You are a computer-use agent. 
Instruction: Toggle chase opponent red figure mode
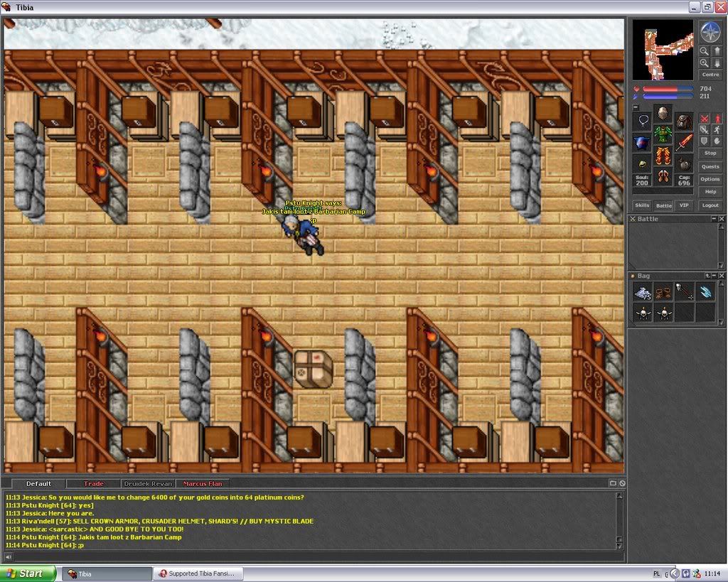[x=717, y=119]
